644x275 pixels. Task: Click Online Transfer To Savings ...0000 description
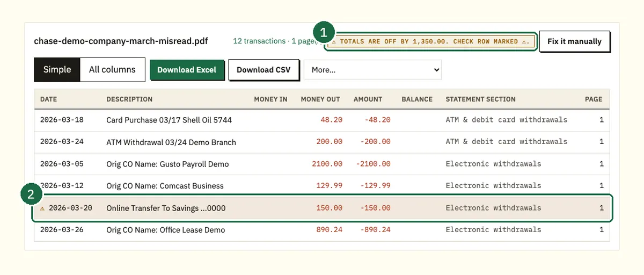(166, 208)
